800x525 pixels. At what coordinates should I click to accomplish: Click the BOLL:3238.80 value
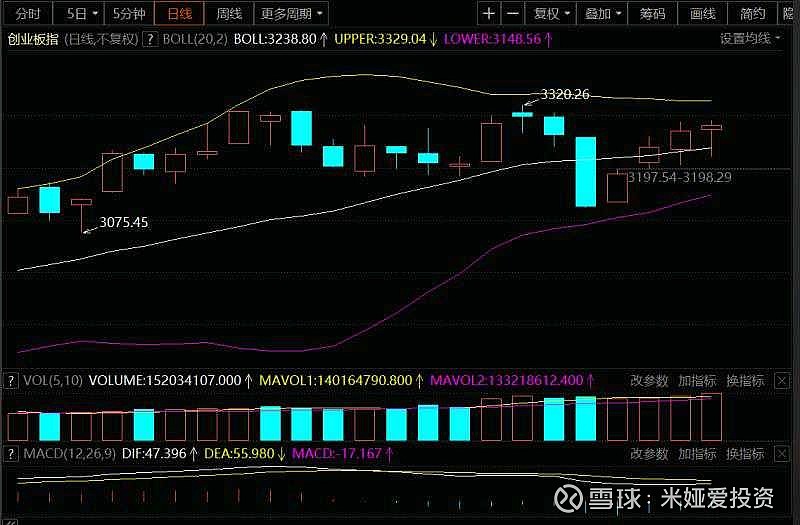point(275,39)
